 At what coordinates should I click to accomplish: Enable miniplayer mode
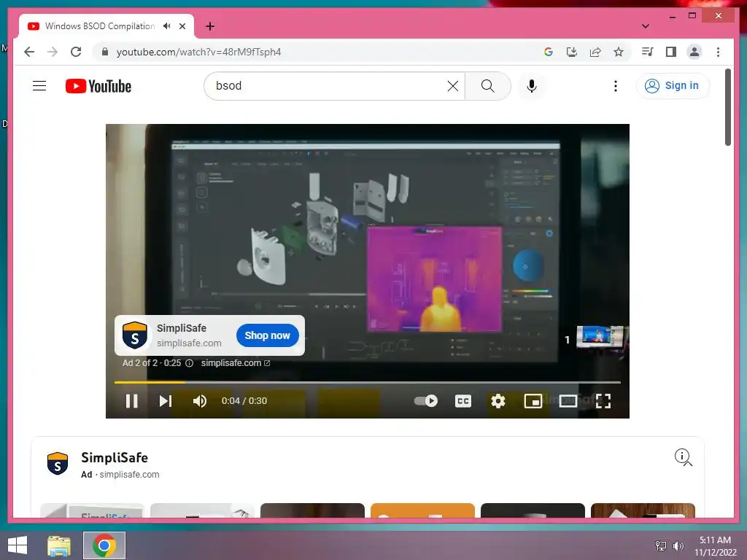tap(533, 401)
